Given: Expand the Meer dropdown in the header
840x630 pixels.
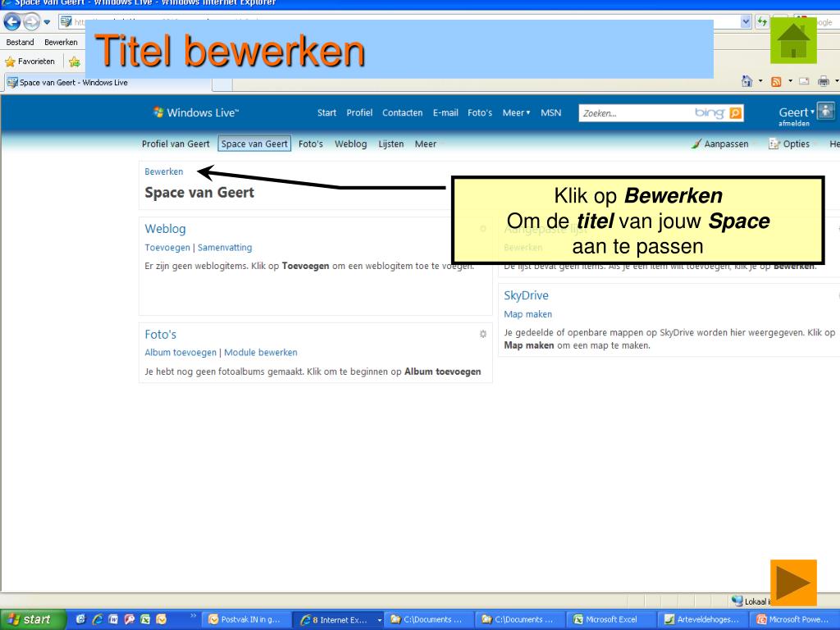Looking at the screenshot, I should (517, 112).
